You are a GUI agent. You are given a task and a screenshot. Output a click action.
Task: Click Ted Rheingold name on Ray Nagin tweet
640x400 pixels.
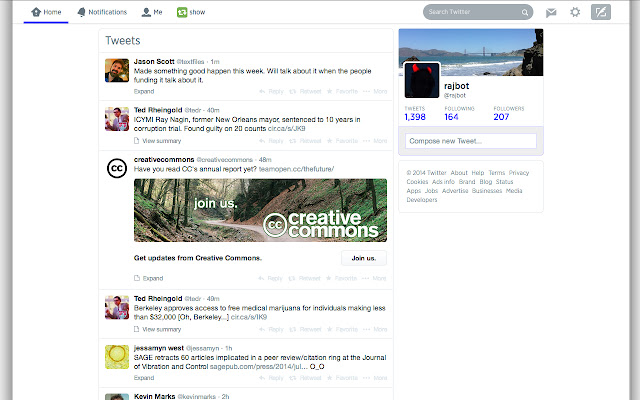(158, 110)
